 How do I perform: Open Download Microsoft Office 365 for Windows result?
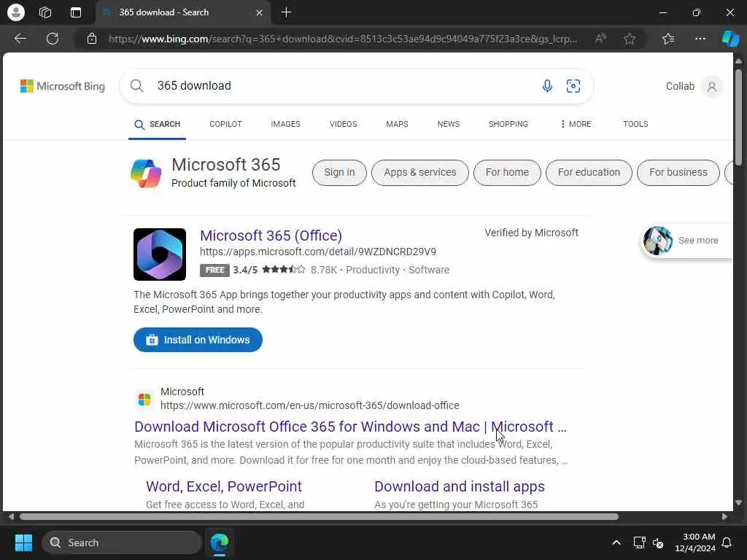click(x=350, y=427)
